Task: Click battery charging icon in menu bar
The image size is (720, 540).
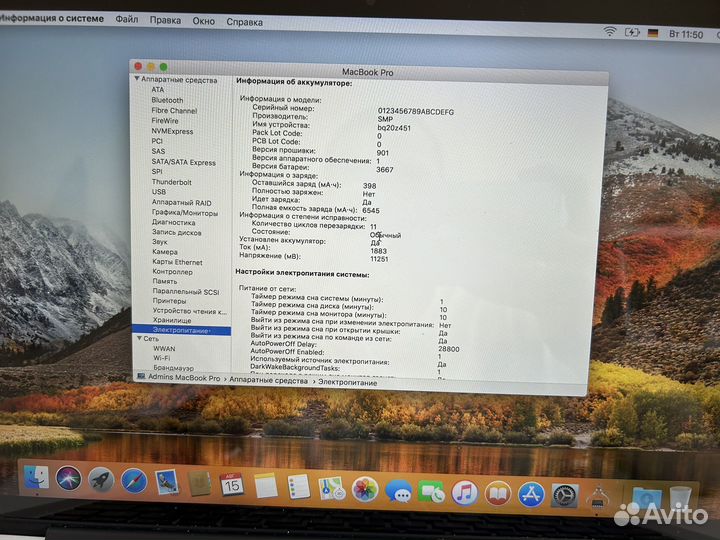Action: pyautogui.click(x=632, y=33)
